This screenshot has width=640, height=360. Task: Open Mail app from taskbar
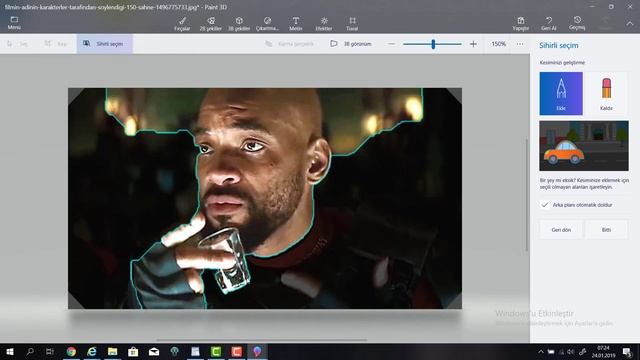pos(154,352)
